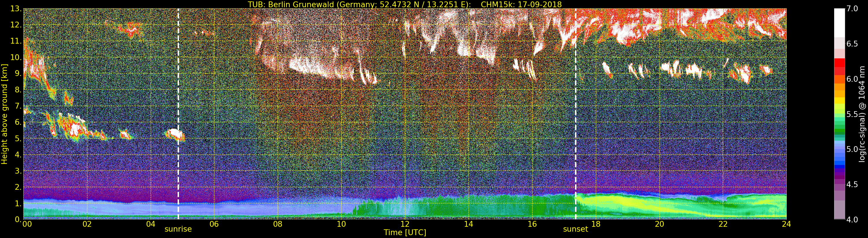The width and height of the screenshot is (868, 238).
Task: Click the 'sunrise' label below the time axis
Action: (x=178, y=229)
